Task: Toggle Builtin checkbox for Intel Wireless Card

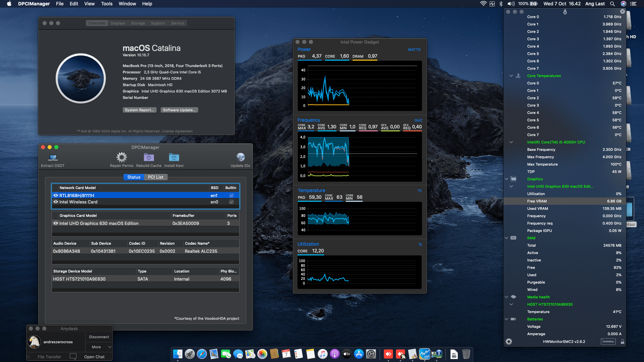Action: [231, 202]
